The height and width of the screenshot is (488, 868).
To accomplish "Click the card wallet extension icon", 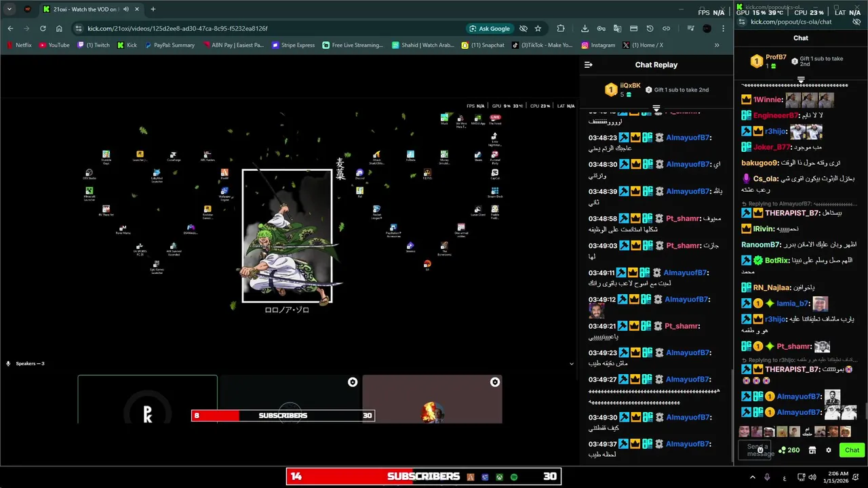I will pyautogui.click(x=633, y=28).
